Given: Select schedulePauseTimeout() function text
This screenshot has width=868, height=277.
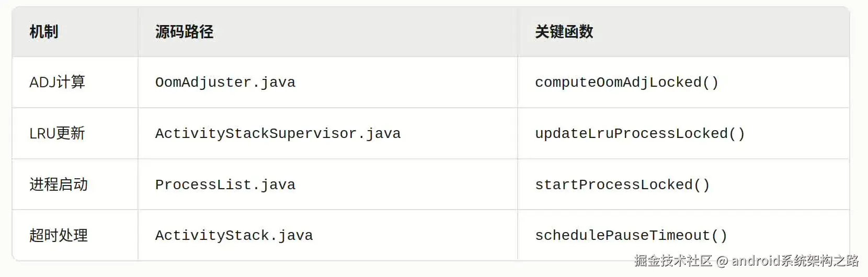Looking at the screenshot, I should click(x=631, y=236).
